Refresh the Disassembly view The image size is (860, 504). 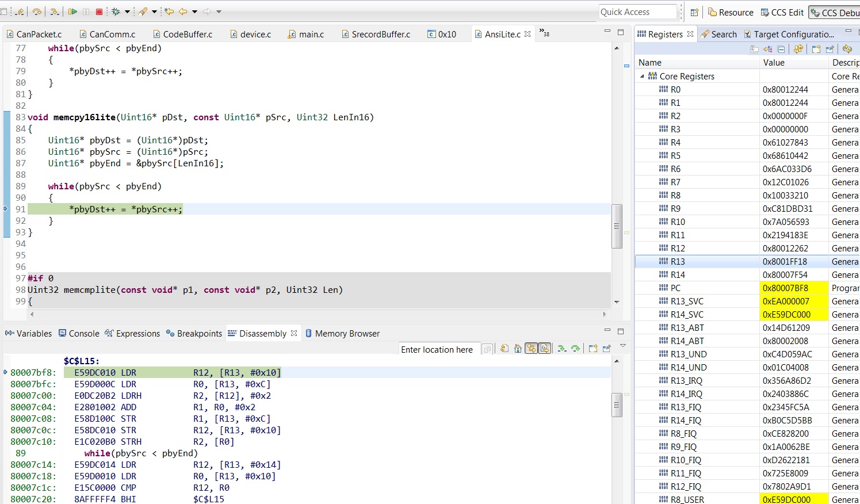click(504, 349)
